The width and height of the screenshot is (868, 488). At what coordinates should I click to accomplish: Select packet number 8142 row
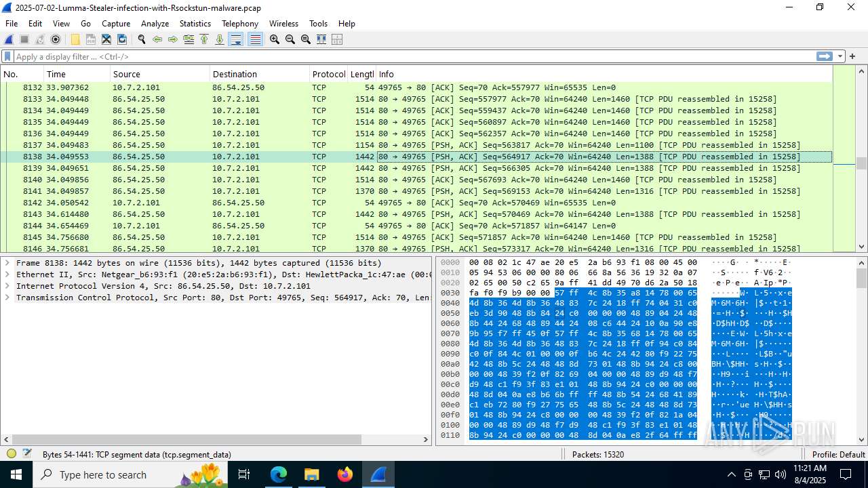[416, 203]
